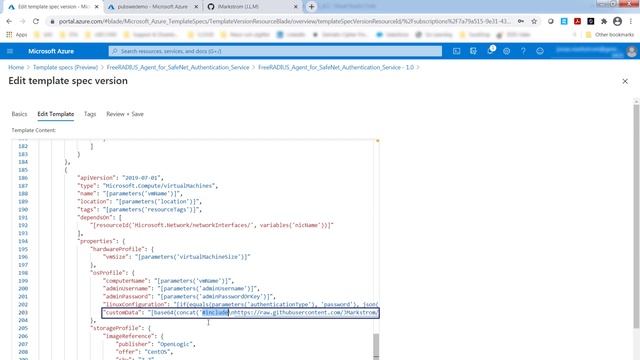Click the "osProfile" key on line 198
640x360 pixels.
pos(108,273)
